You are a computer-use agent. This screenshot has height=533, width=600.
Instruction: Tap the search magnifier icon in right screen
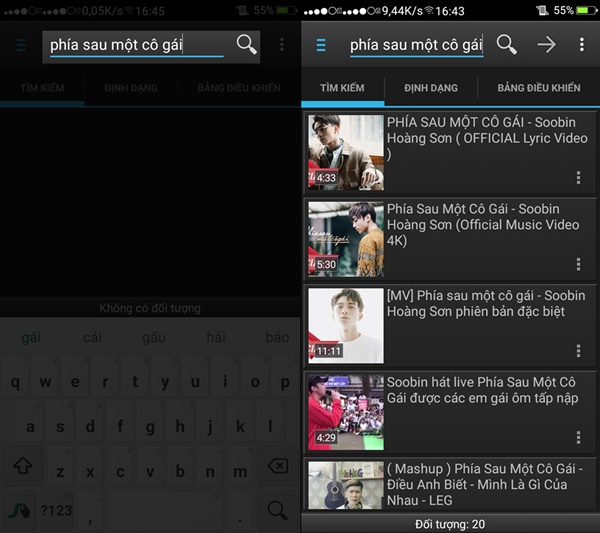[507, 44]
